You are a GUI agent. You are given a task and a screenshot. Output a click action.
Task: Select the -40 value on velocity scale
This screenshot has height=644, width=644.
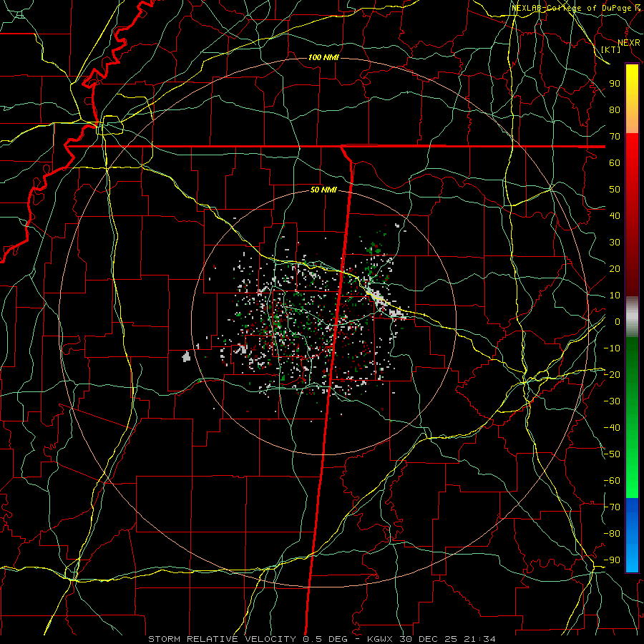[612, 428]
